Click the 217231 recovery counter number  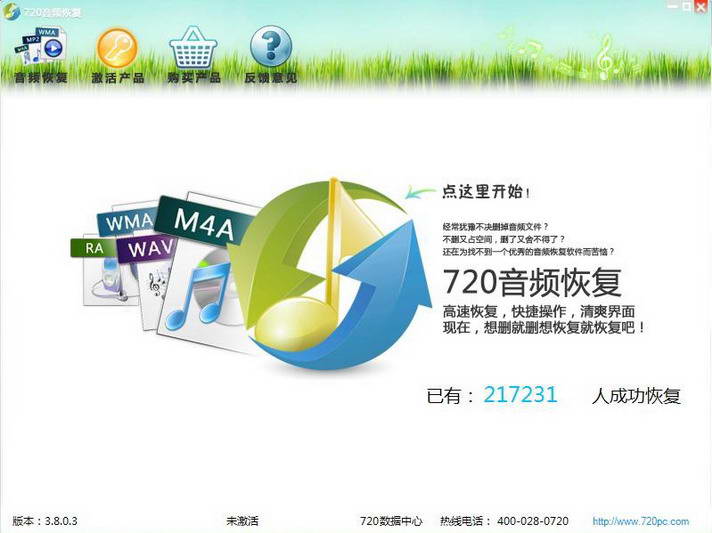coord(520,395)
